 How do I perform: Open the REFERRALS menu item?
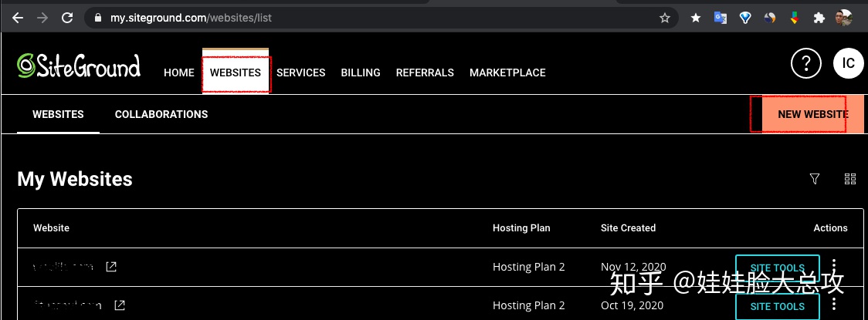425,72
